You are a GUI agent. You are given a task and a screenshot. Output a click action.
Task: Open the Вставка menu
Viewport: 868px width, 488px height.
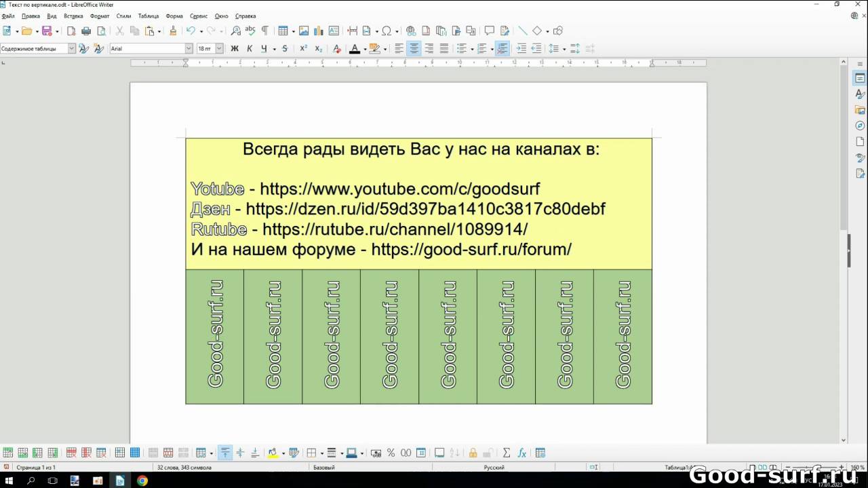click(x=73, y=16)
